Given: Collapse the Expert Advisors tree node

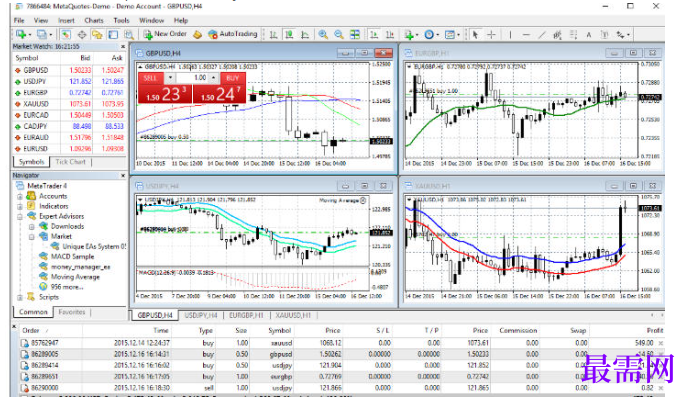Looking at the screenshot, I should pos(19,217).
